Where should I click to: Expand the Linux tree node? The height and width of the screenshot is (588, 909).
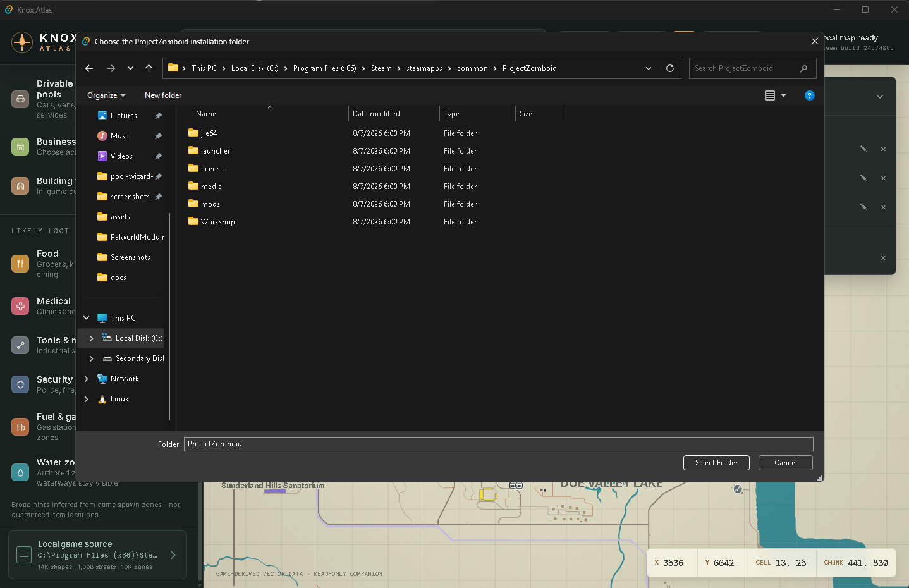87,399
